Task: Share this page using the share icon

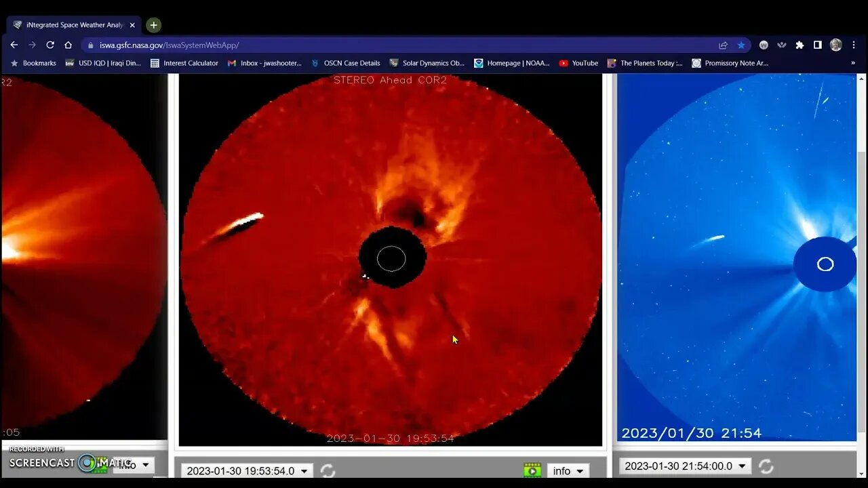Action: pyautogui.click(x=723, y=45)
